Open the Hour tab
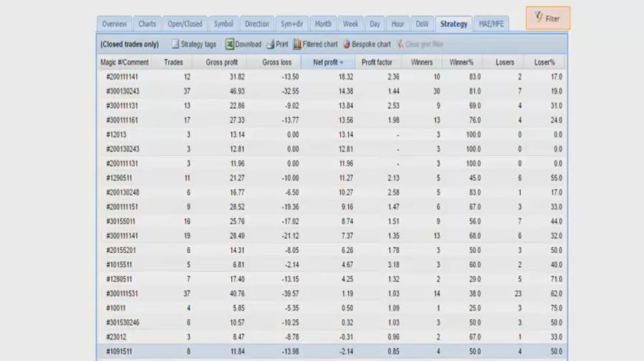Viewport: 644px width, 361px height. coord(398,23)
